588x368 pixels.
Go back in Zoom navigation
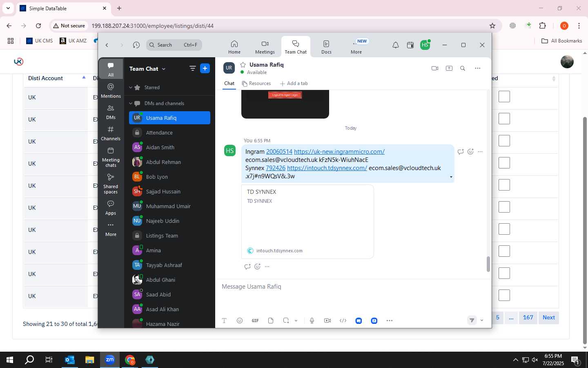107,45
